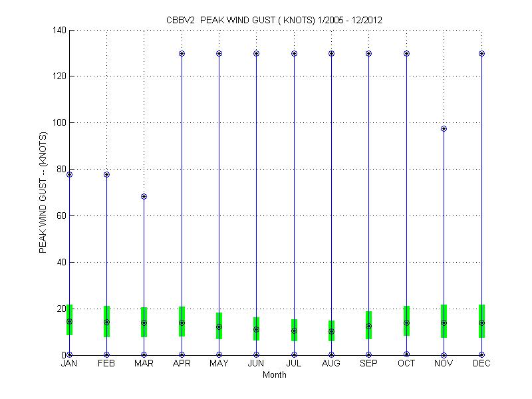Viewport: 532px width, 399px height.
Task: Select the December minimum marker at zero
Action: pyautogui.click(x=481, y=355)
